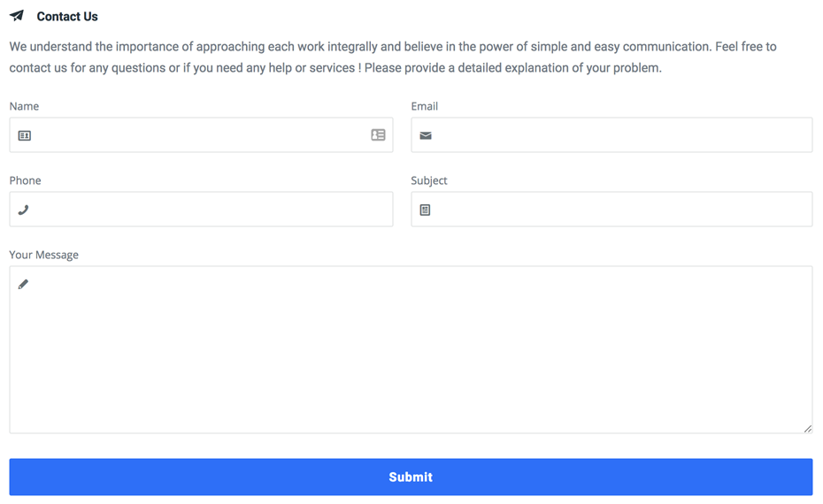Click inside the Your Message textarea

tap(411, 350)
